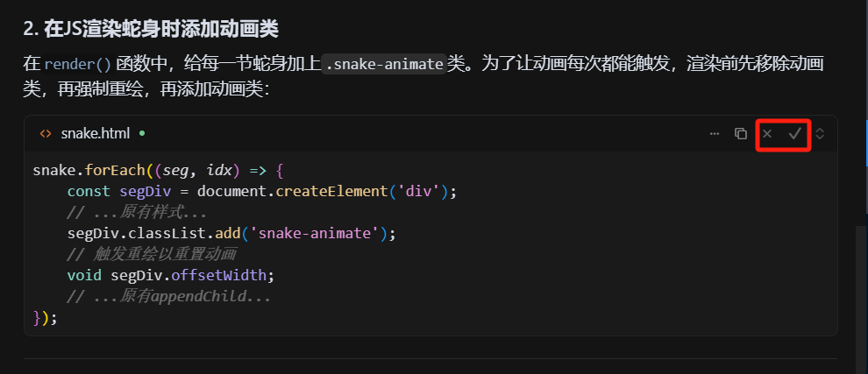Copy the code block contents

point(741,134)
